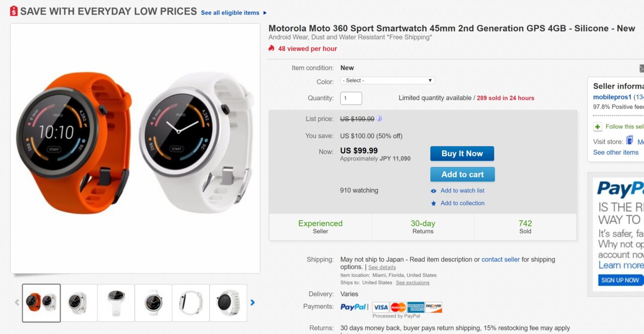Click the PayPal SIGN UP NOW button
Screen dimensions: 644x334
619,280
